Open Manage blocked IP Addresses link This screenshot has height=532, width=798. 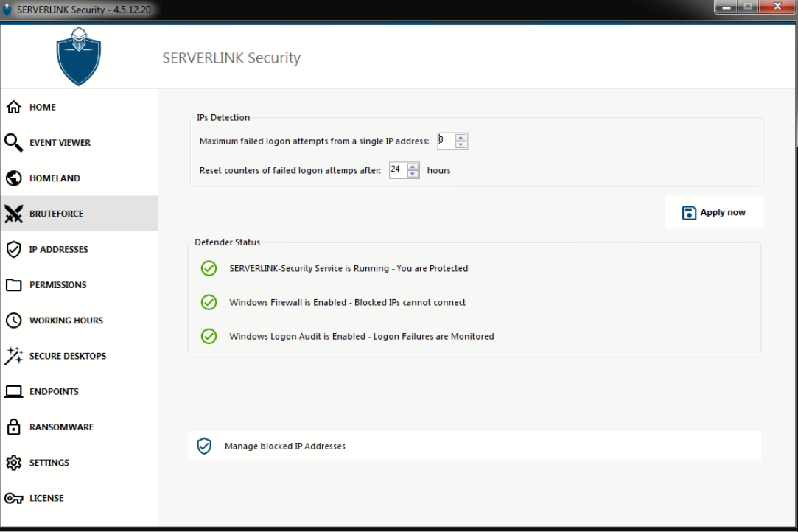pos(284,446)
